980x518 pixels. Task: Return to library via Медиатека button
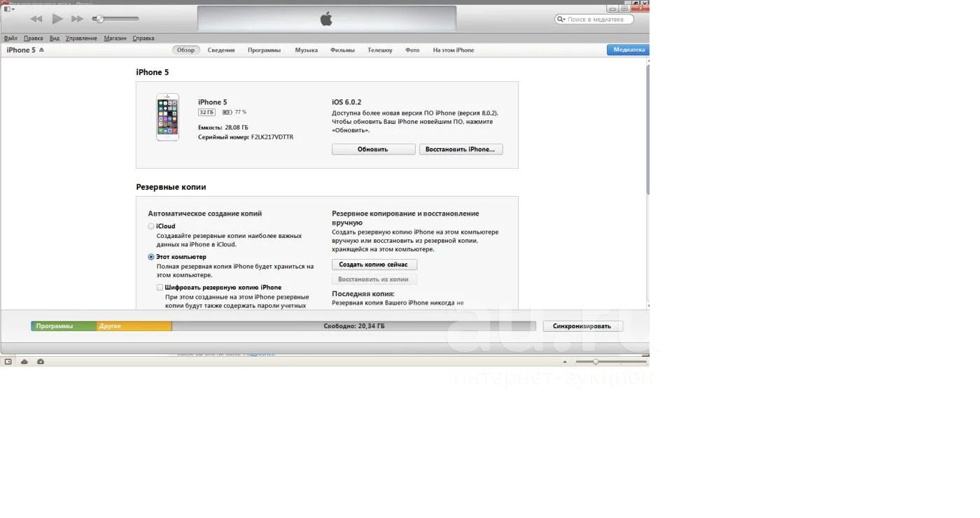[629, 50]
